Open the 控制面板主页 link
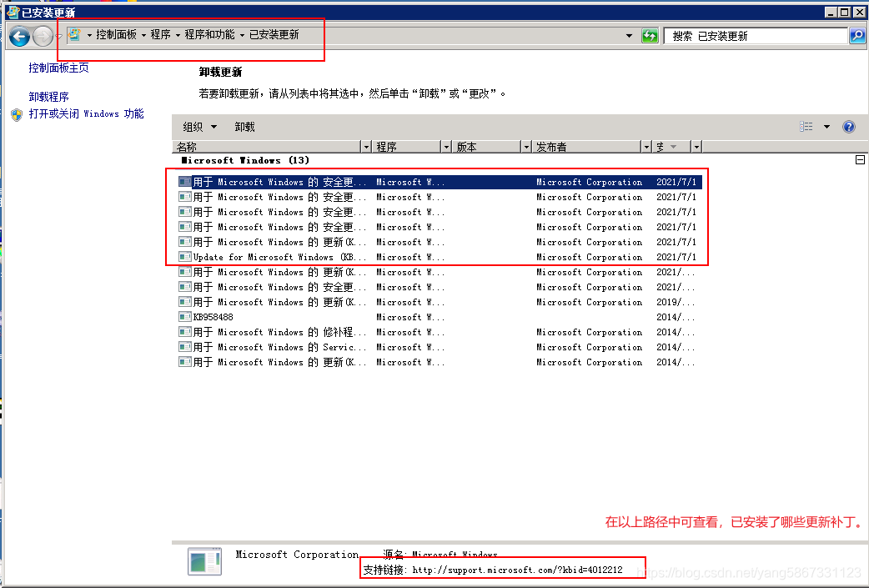Screen dimensions: 869x588 58,68
